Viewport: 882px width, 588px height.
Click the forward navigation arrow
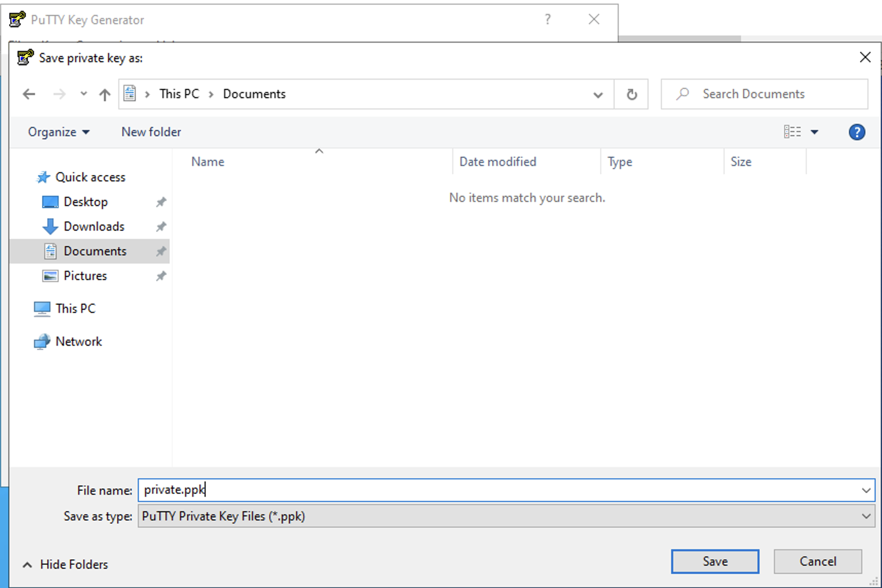(x=60, y=94)
